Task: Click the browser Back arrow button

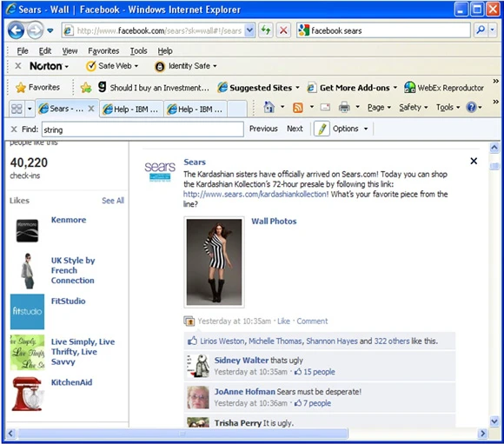Action: click(16, 31)
